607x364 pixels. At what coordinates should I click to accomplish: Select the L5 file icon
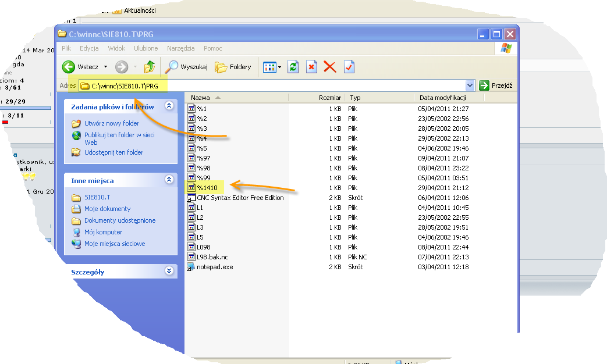(x=191, y=237)
